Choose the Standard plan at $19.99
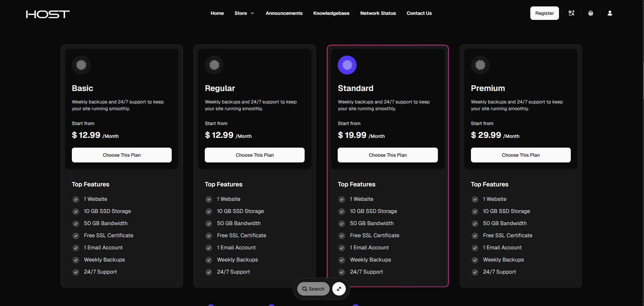The height and width of the screenshot is (306, 644). (x=388, y=155)
